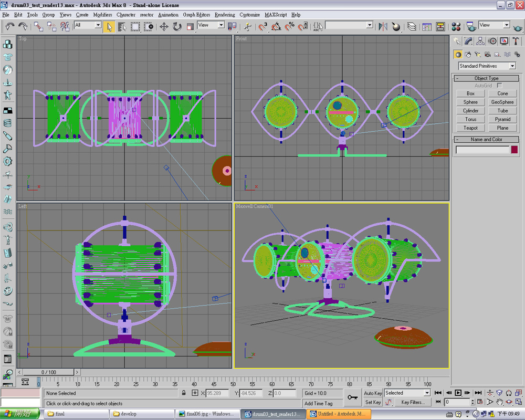This screenshot has height=420, width=525.
Task: Switch to the Display command panel tab
Action: pos(504,41)
